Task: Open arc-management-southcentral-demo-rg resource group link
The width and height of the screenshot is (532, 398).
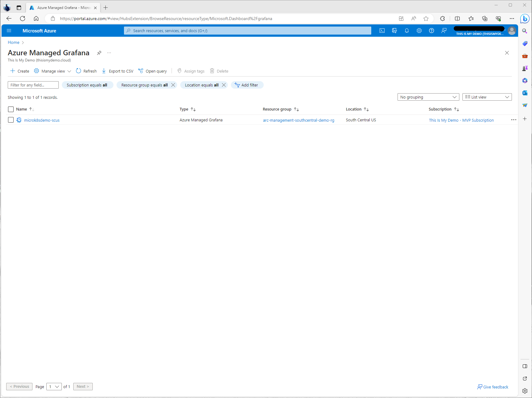Action: [298, 120]
